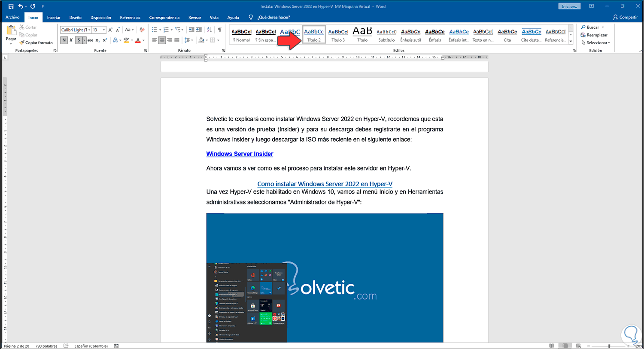Switch to the Referencias tab
This screenshot has width=644, height=349.
(x=130, y=18)
